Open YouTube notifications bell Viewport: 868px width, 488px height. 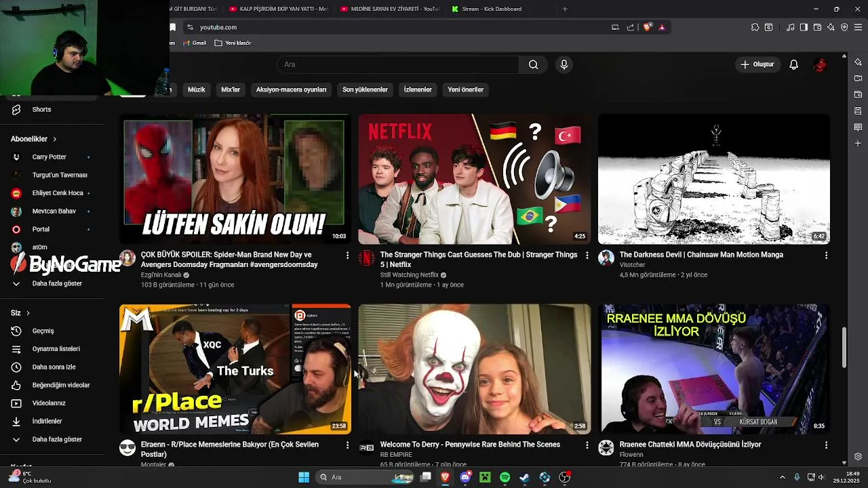(793, 64)
